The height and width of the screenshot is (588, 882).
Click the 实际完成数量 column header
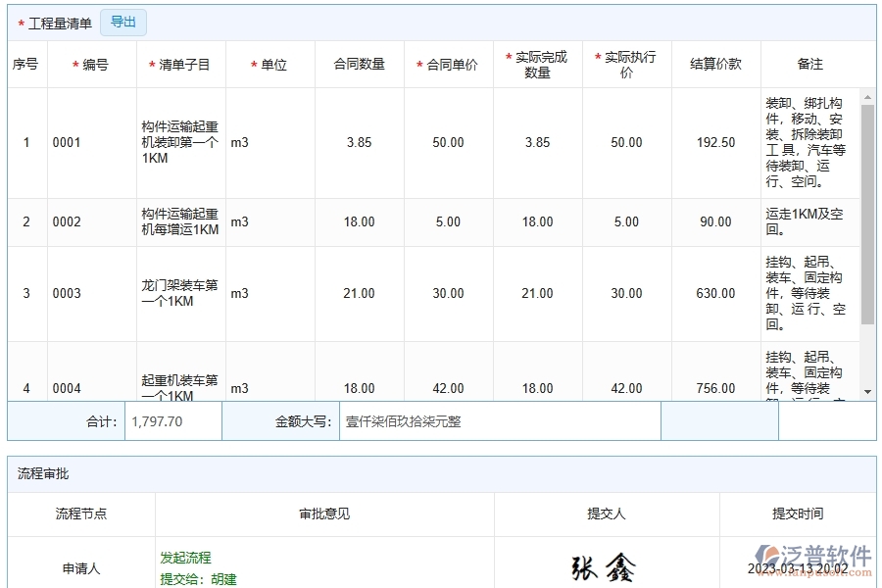[536, 62]
